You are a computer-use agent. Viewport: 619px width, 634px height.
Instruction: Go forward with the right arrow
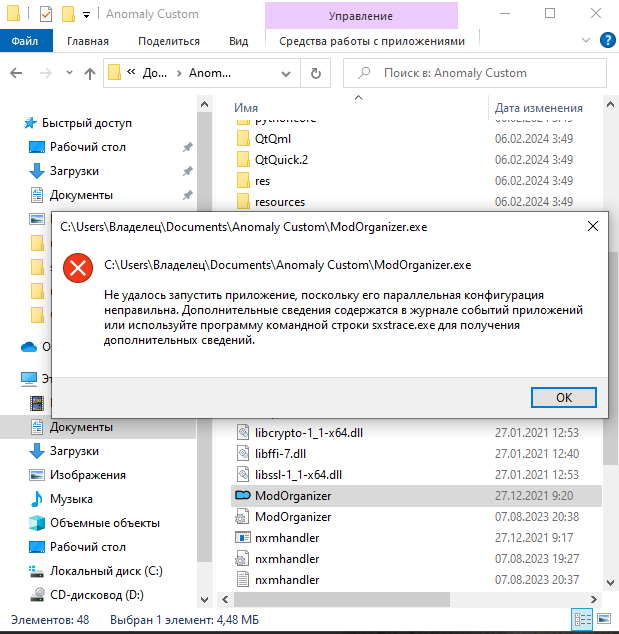45,73
